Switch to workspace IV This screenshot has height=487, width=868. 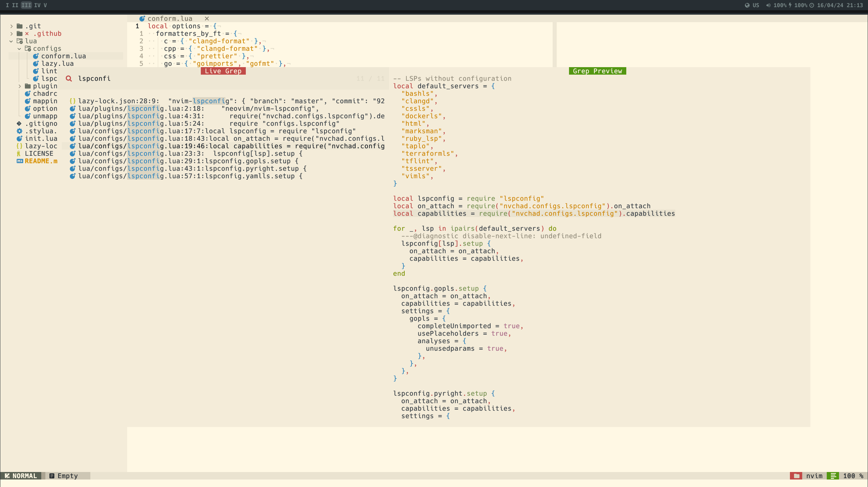37,5
